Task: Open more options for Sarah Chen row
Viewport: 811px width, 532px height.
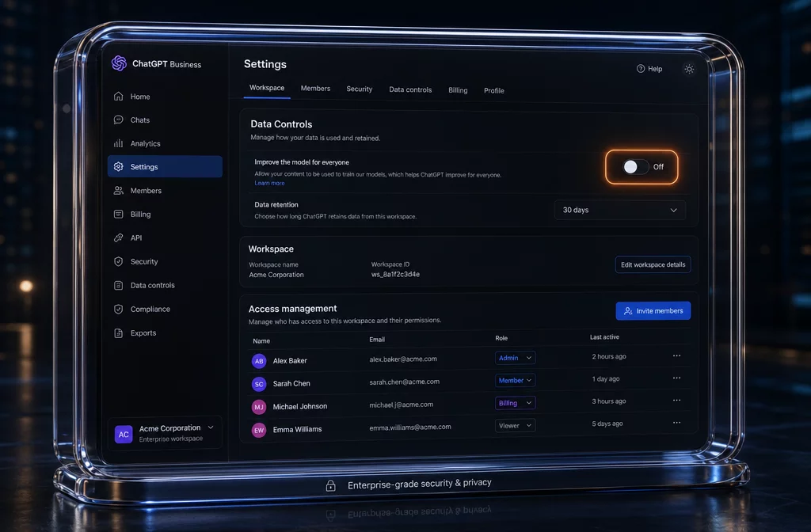Action: [676, 378]
